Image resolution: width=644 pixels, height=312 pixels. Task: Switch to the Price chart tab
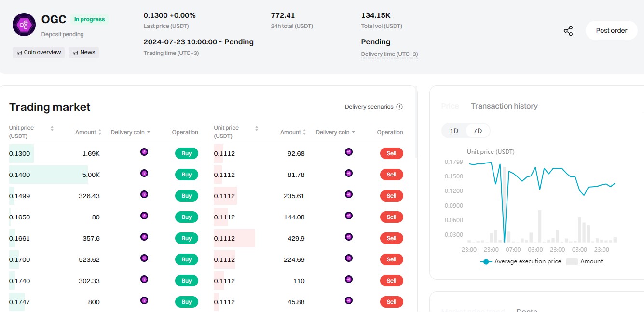tap(450, 106)
